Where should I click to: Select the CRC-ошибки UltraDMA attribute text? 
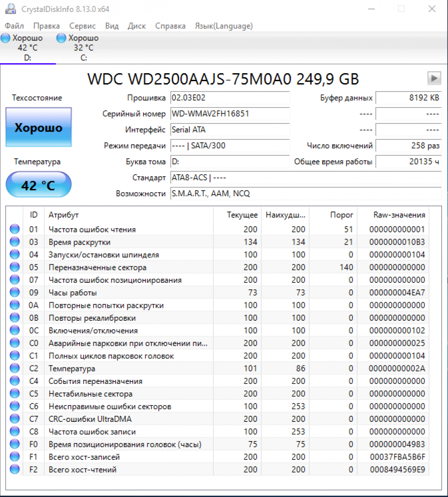tap(90, 419)
